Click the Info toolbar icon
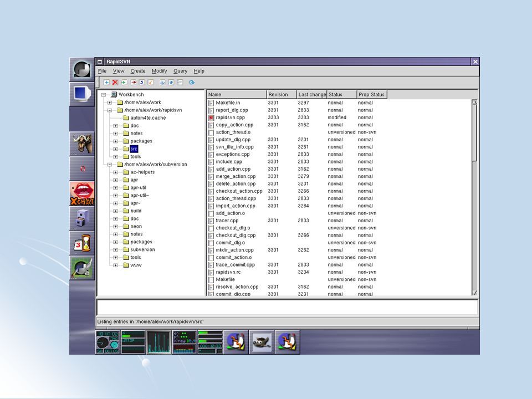This screenshot has width=532, height=399. 162,83
